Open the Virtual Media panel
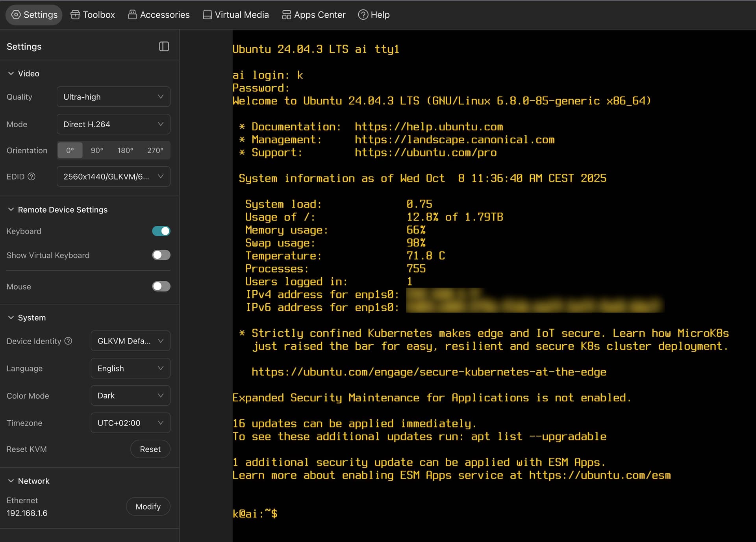 pyautogui.click(x=236, y=15)
